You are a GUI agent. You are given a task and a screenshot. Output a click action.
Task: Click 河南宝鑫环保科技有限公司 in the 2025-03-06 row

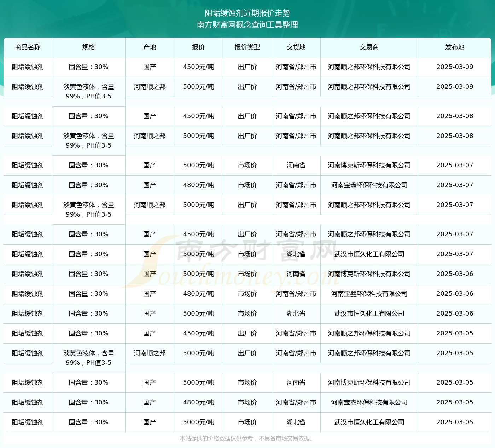coord(369,294)
